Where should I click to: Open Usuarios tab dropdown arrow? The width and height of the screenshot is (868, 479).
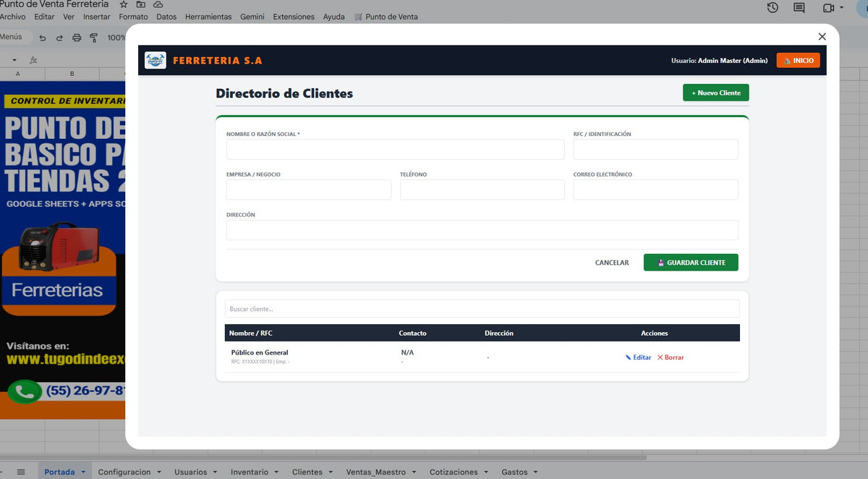click(x=215, y=472)
